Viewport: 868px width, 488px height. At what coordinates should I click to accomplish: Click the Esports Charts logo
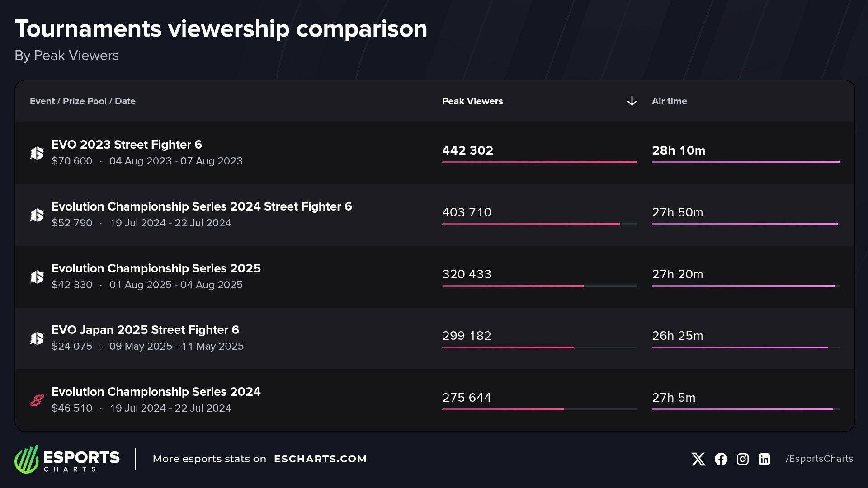click(67, 459)
